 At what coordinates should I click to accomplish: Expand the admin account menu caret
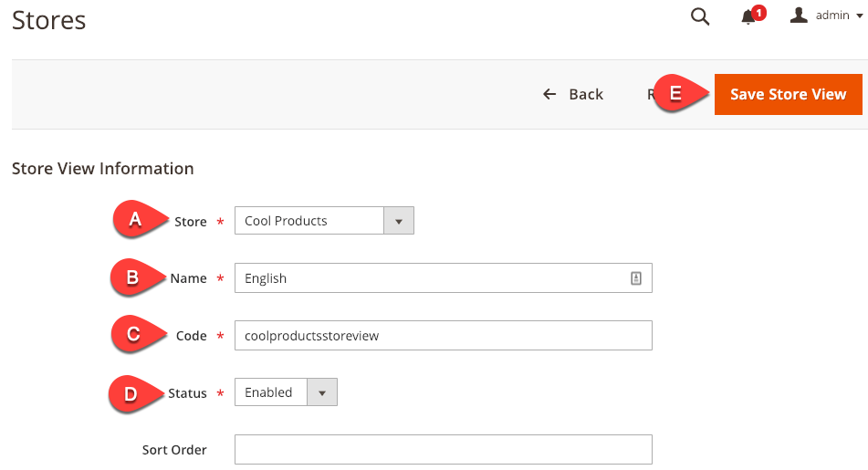(859, 16)
